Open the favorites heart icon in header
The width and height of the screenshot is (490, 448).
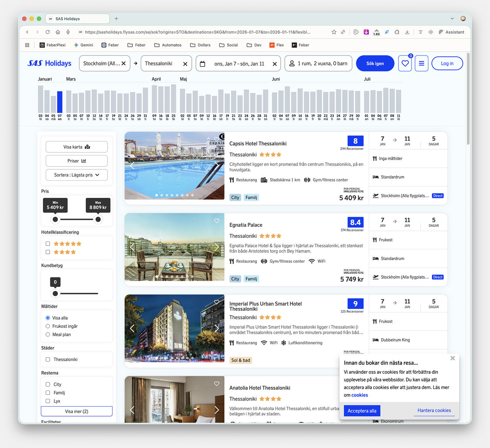tap(405, 64)
